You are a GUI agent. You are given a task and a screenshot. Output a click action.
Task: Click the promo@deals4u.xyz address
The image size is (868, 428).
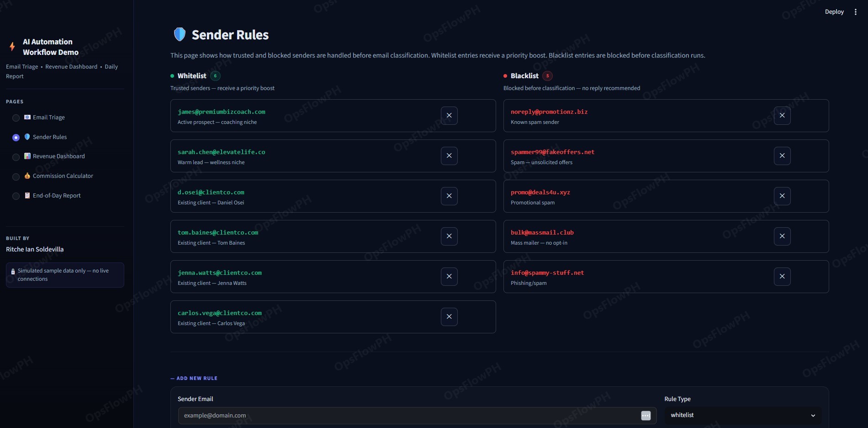coord(540,192)
